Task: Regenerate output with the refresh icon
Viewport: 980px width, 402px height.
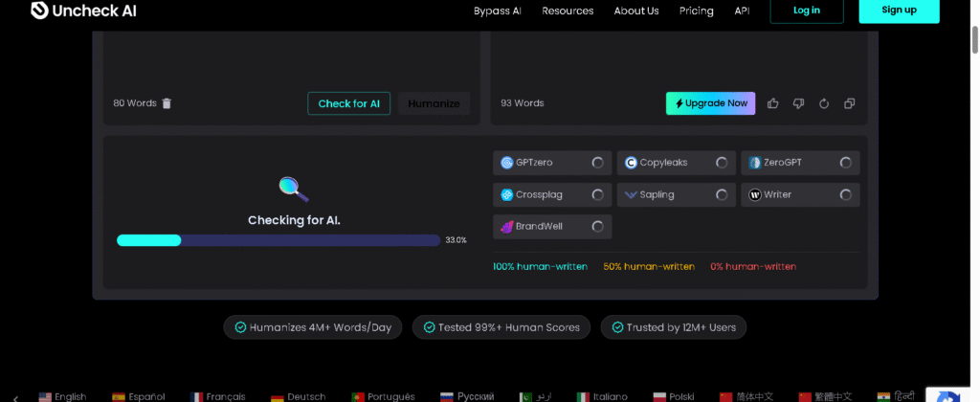Action: click(x=824, y=103)
